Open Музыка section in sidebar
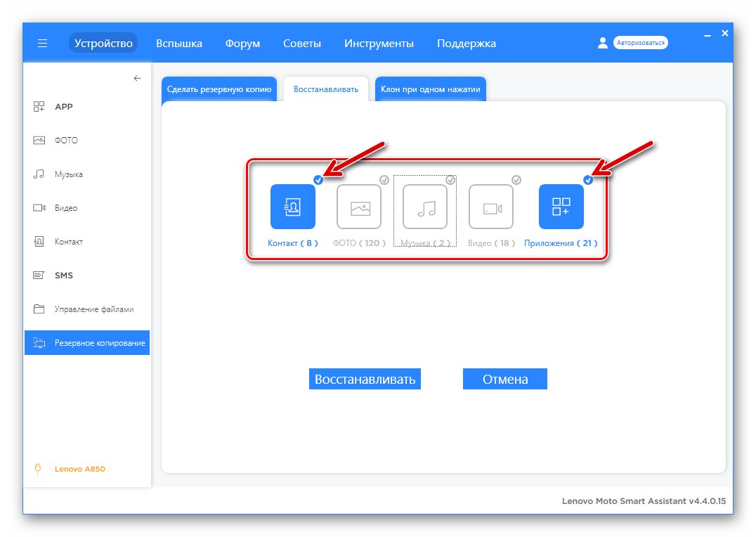756x537 pixels. coord(87,174)
